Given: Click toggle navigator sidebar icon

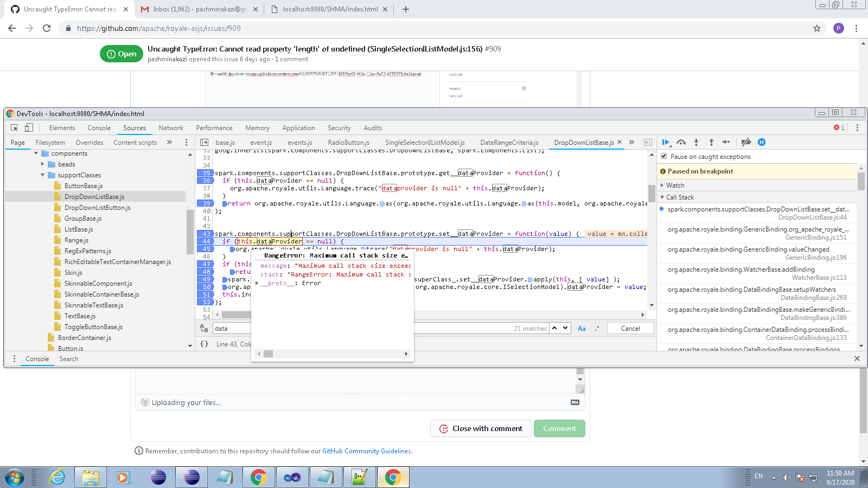Looking at the screenshot, I should 204,143.
